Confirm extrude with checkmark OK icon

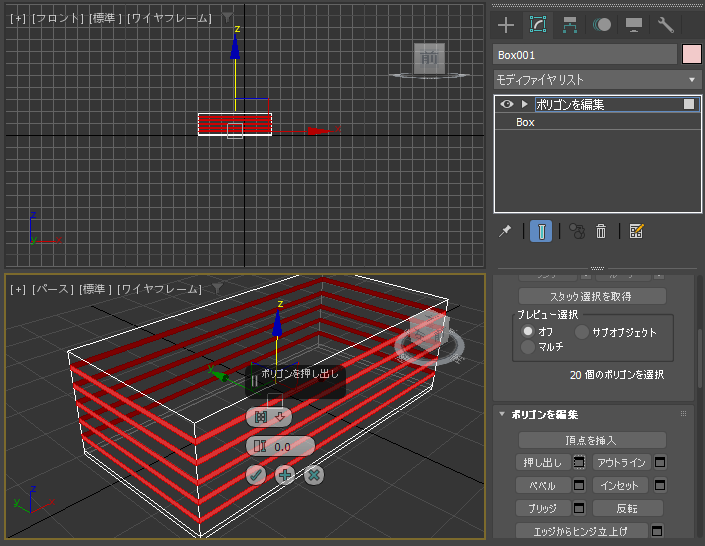point(256,475)
